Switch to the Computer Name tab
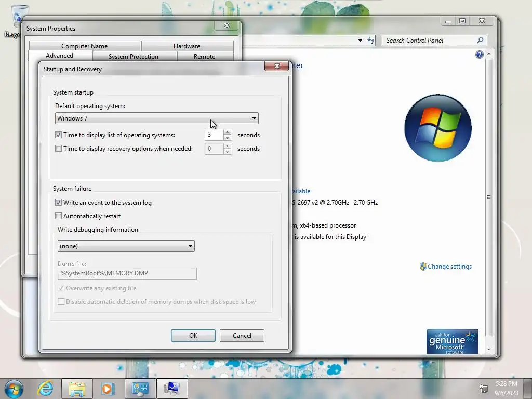This screenshot has height=399, width=532. coord(85,46)
